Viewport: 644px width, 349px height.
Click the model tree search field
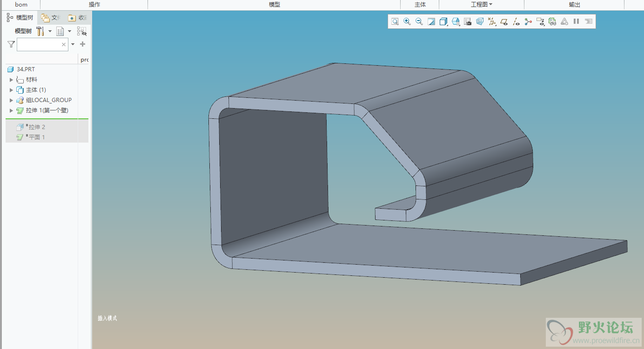39,45
